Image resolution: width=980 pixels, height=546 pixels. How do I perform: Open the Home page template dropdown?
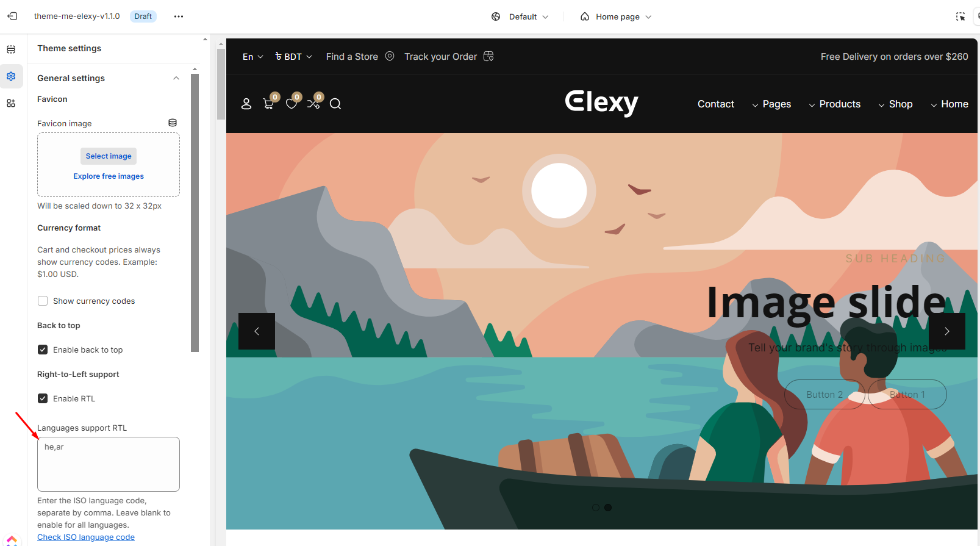tap(616, 16)
